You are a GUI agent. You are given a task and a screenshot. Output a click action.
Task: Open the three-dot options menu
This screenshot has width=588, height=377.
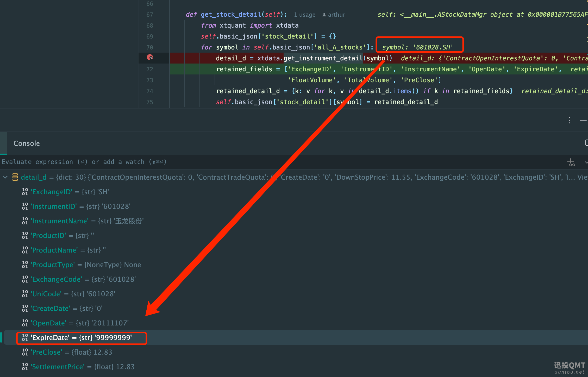pyautogui.click(x=570, y=120)
